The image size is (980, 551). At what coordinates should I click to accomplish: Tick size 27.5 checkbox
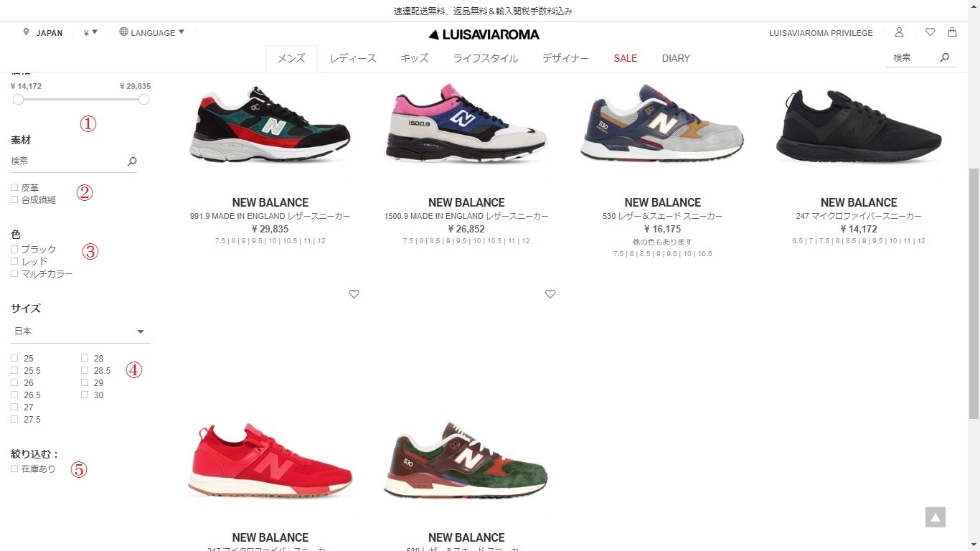[x=14, y=419]
